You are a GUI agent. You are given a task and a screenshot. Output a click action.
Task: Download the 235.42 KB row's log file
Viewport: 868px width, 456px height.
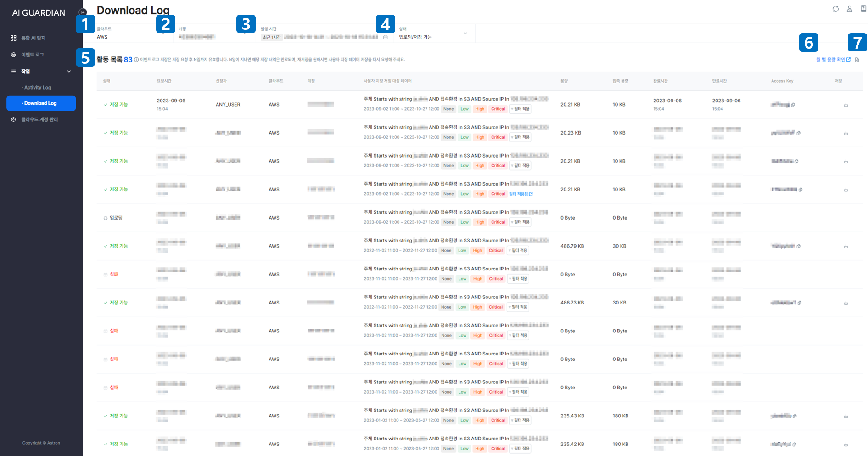(x=846, y=444)
